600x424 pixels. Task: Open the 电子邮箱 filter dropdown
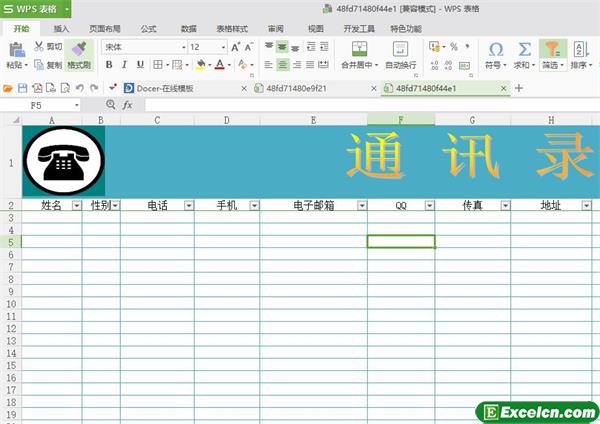pyautogui.click(x=362, y=206)
